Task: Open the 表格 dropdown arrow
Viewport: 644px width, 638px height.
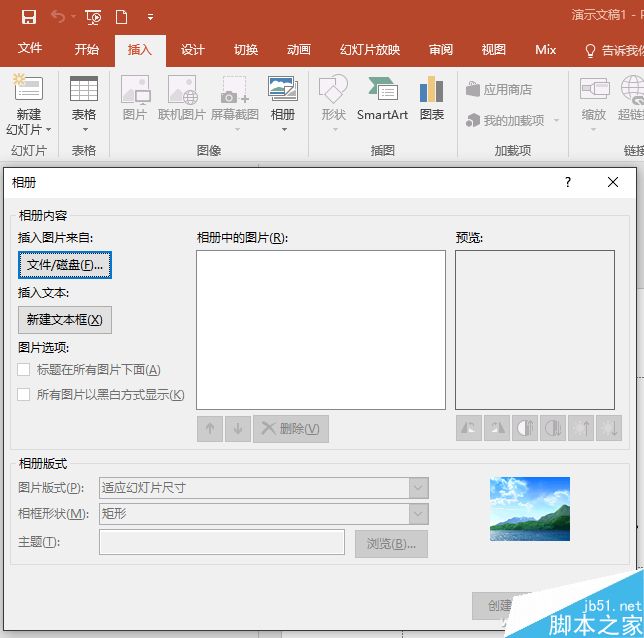Action: (x=85, y=130)
